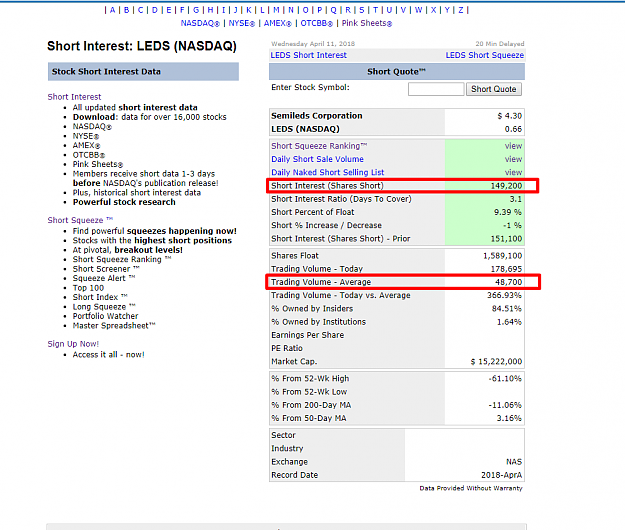Click the OTCBB item in the sidebar list
The height and width of the screenshot is (530, 625).
tap(89, 155)
